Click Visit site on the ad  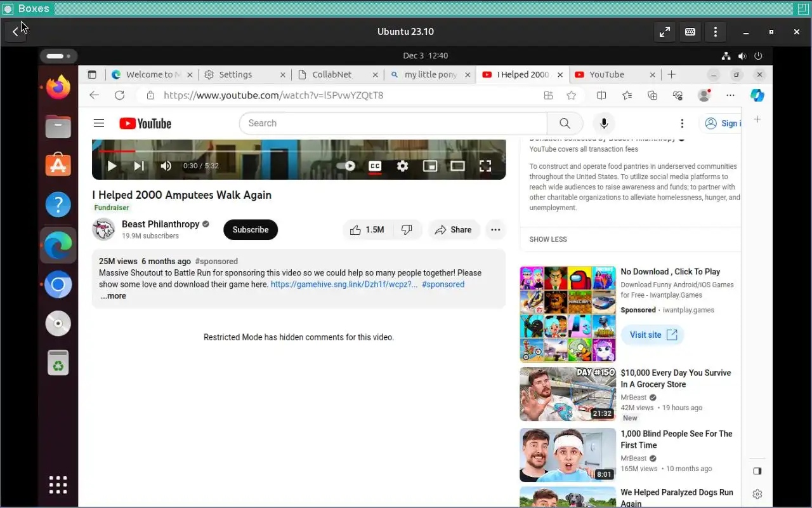(x=653, y=335)
